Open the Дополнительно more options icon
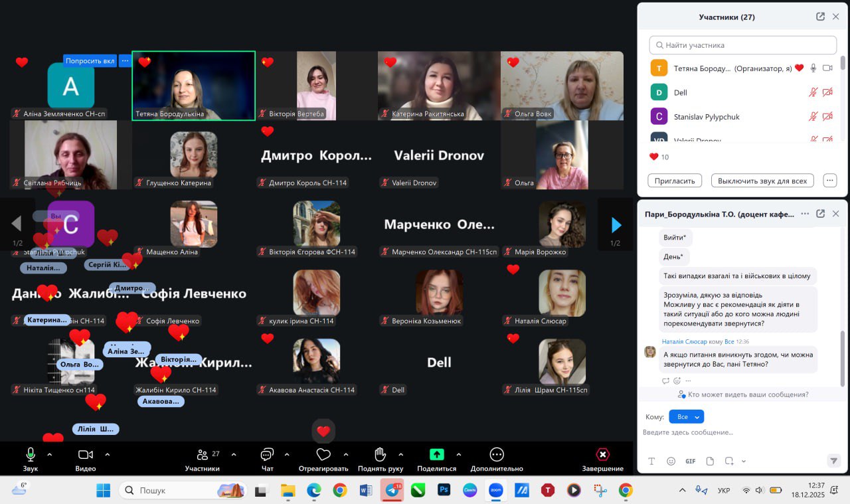Screen dimensions: 850x504 (x=497, y=455)
